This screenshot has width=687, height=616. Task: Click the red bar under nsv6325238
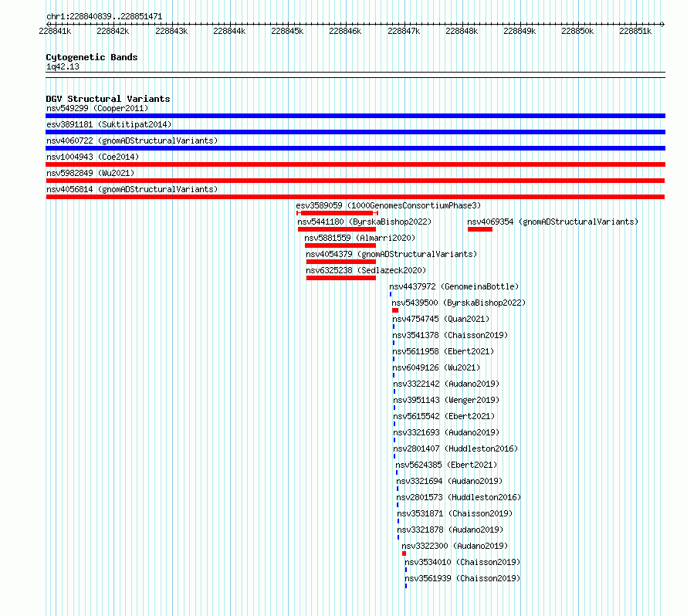(341, 278)
